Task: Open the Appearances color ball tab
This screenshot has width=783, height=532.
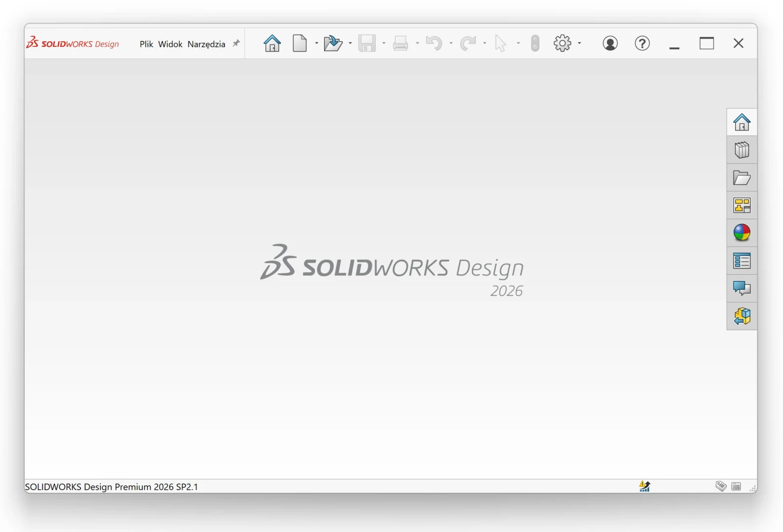Action: [x=742, y=233]
